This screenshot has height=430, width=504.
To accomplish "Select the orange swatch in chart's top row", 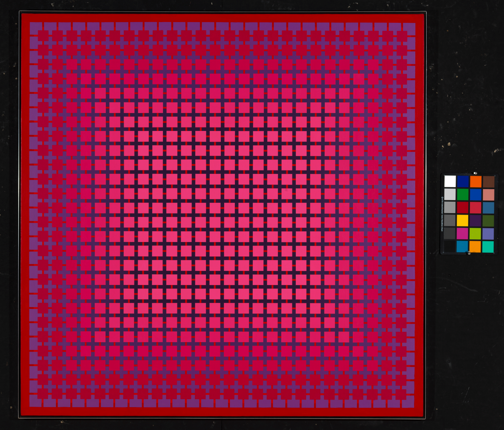I will pos(475,182).
